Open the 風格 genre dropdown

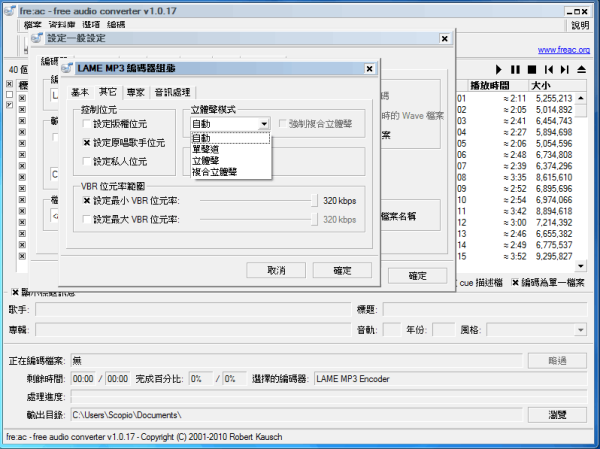point(581,330)
